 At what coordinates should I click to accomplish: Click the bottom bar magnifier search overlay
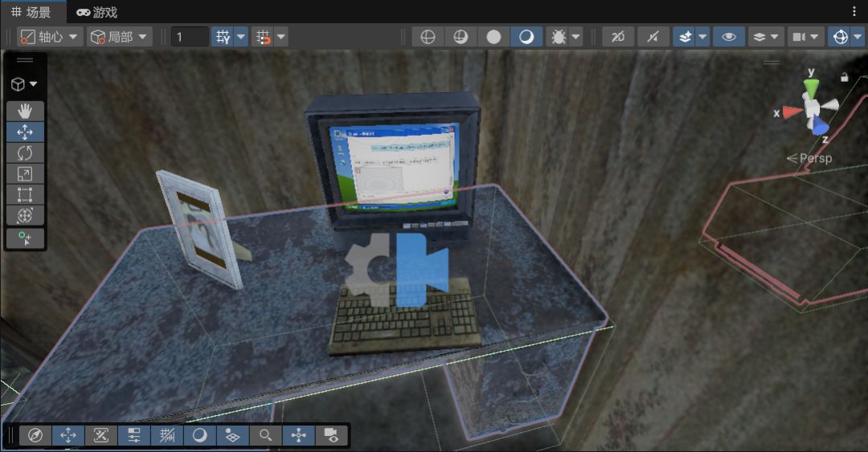click(266, 436)
